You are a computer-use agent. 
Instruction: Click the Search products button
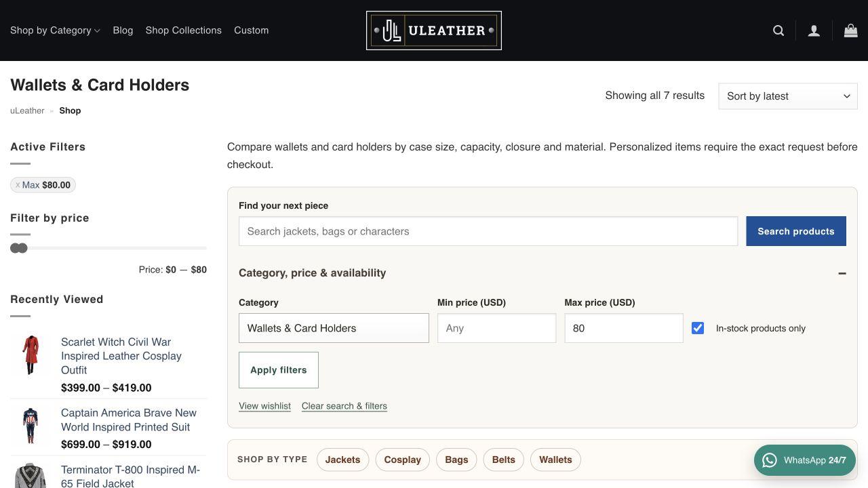click(x=796, y=231)
